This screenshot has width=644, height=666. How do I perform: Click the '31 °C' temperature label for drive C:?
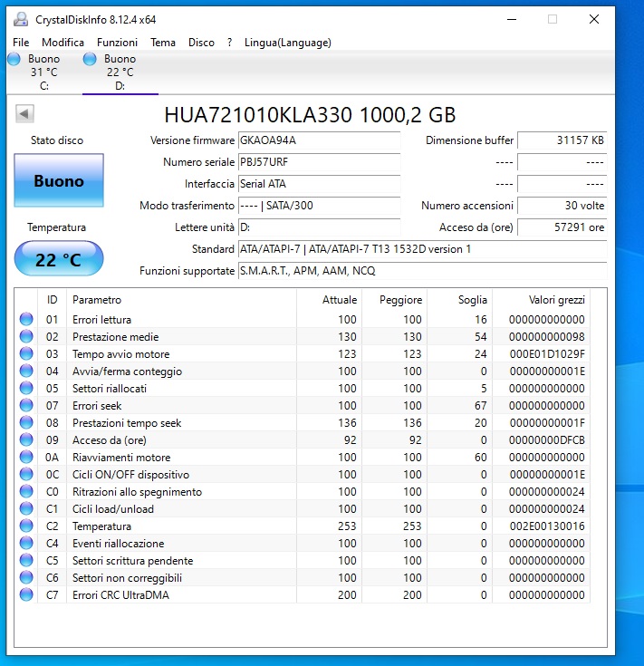click(43, 72)
